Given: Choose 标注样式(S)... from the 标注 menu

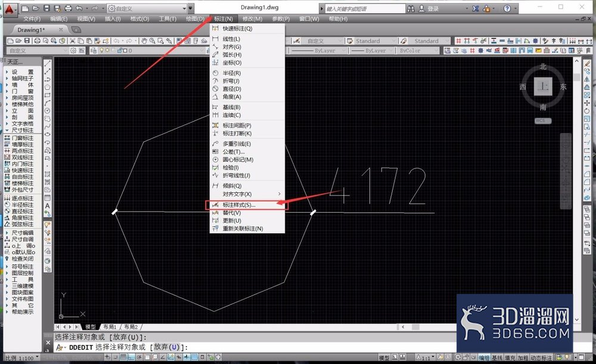Looking at the screenshot, I should [247, 205].
